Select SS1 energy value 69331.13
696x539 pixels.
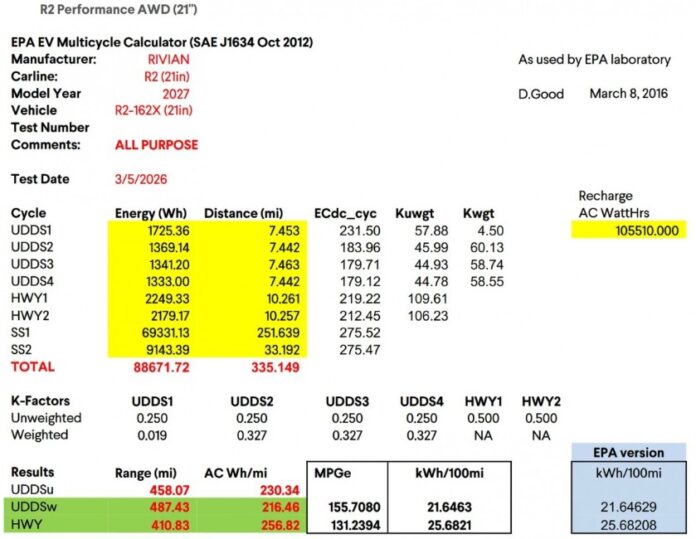coord(165,333)
